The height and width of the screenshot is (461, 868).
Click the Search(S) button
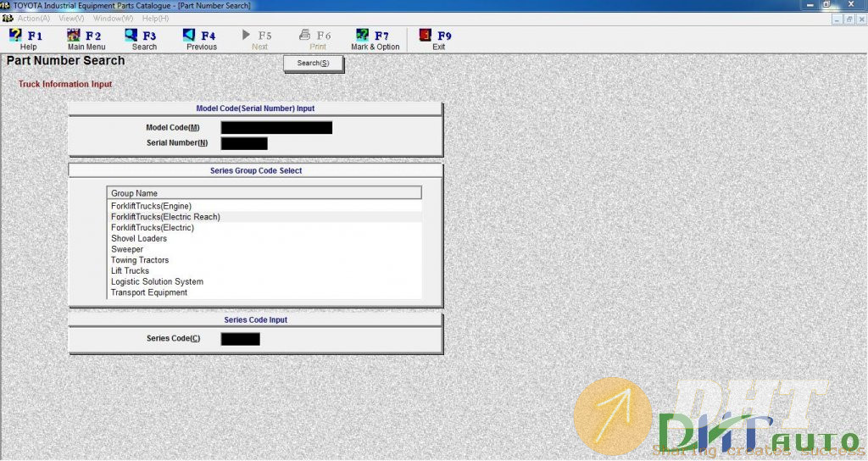314,63
